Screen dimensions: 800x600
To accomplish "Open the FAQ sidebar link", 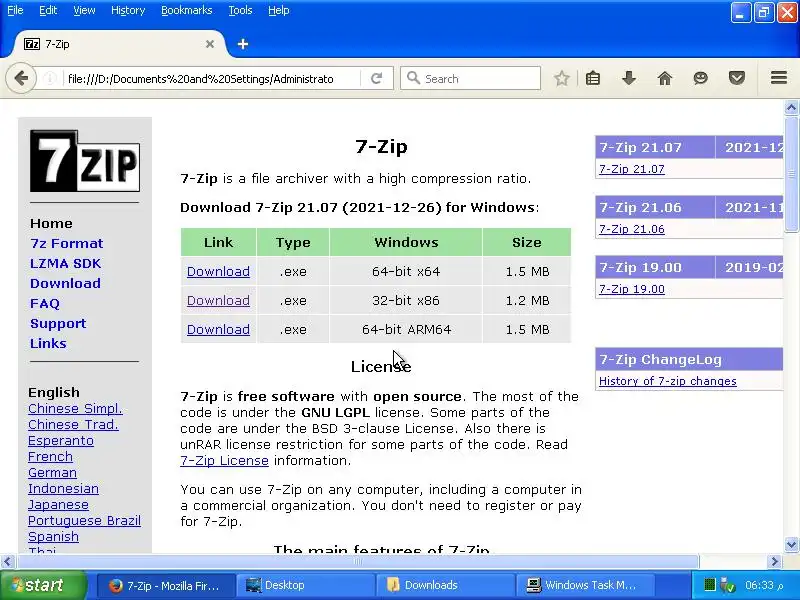I will pyautogui.click(x=45, y=304).
